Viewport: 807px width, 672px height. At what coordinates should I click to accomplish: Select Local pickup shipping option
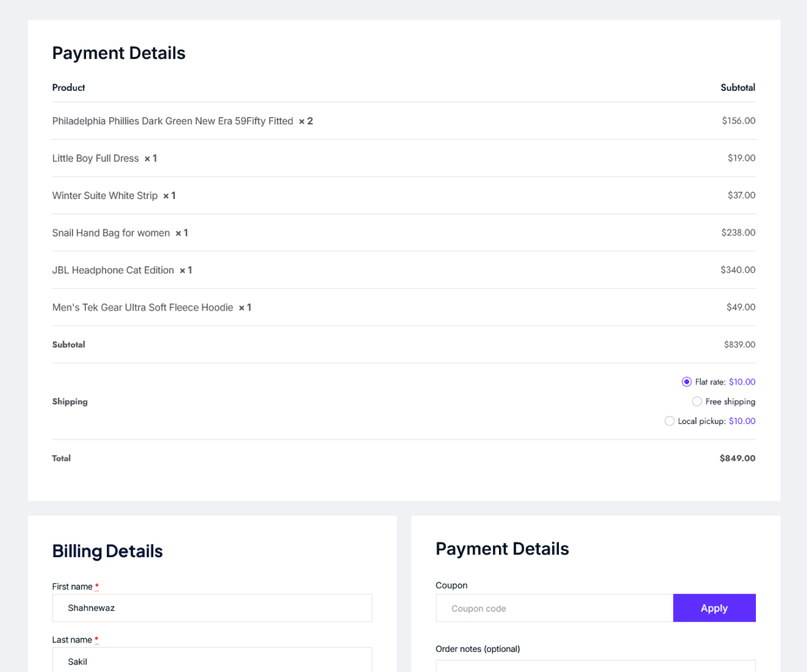click(669, 421)
